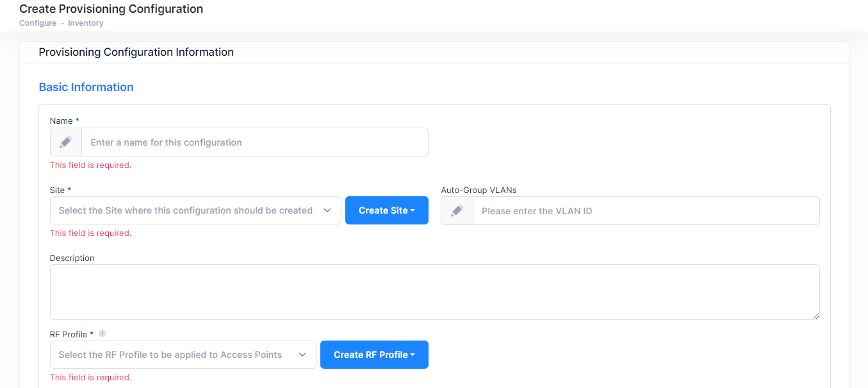Click the Provisioning Configuration Information panel header
The image size is (868, 388).
(x=136, y=52)
